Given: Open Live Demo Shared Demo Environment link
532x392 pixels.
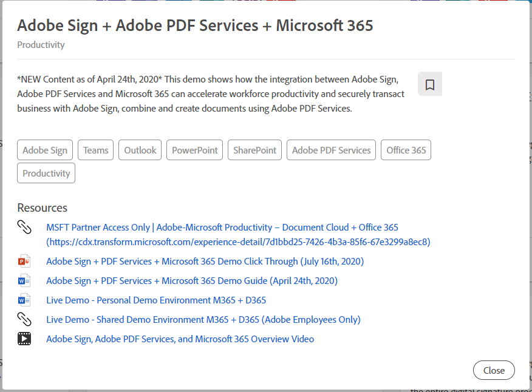Looking at the screenshot, I should [x=203, y=319].
